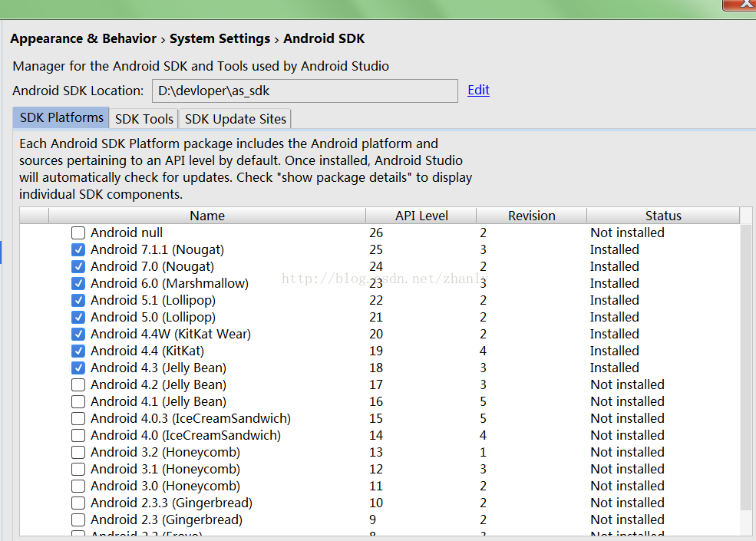
Task: Click the Android SDK Location field
Action: pyautogui.click(x=305, y=91)
